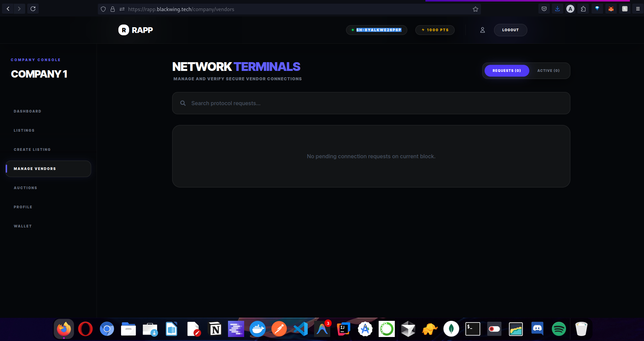Screen dimensions: 644x341
Task: Open the Firefox account avatar
Action: 570,9
